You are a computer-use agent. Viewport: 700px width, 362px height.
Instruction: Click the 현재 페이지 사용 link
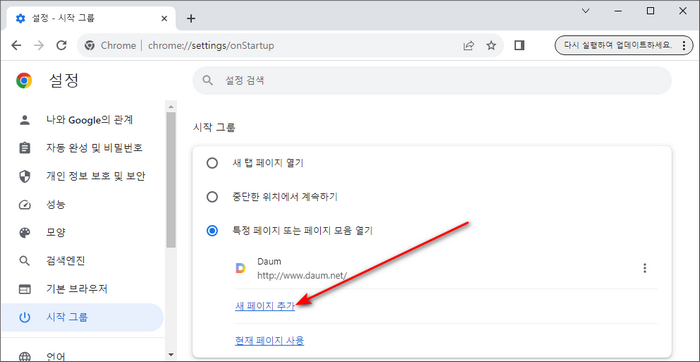click(269, 341)
